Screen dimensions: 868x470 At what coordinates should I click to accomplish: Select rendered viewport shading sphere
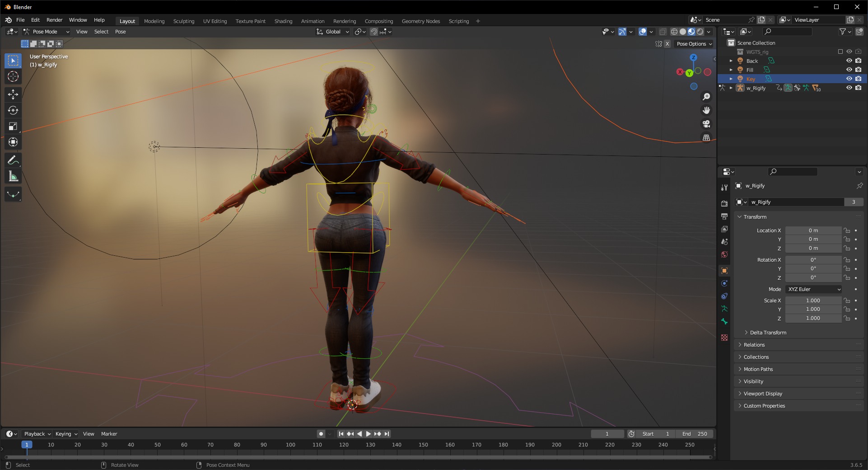pyautogui.click(x=700, y=32)
